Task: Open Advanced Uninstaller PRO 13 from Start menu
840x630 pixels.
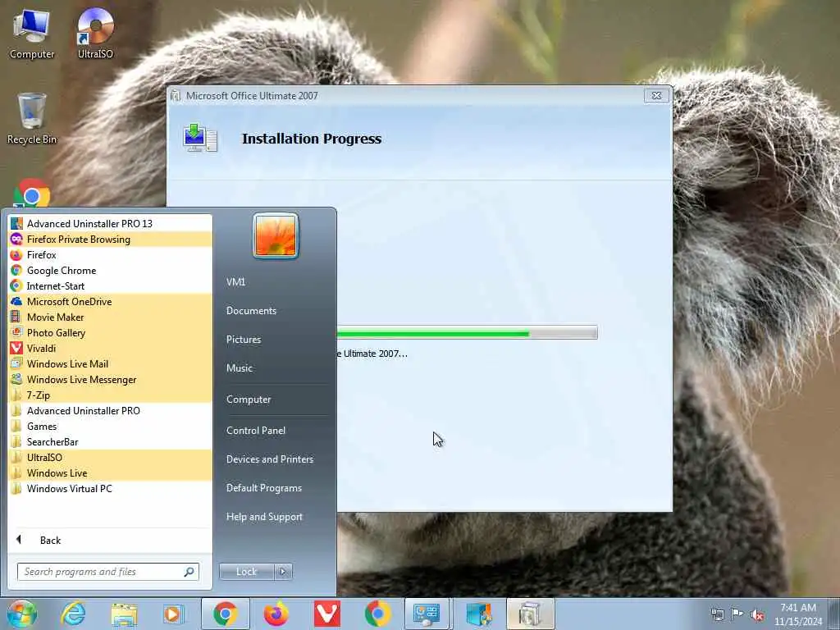Action: pyautogui.click(x=111, y=223)
